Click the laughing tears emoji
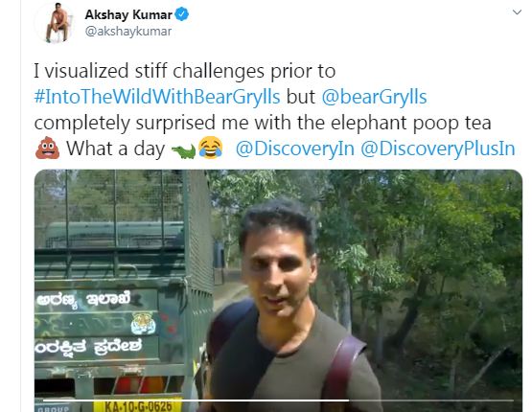Screen dimensions: 532x412 click(x=210, y=148)
